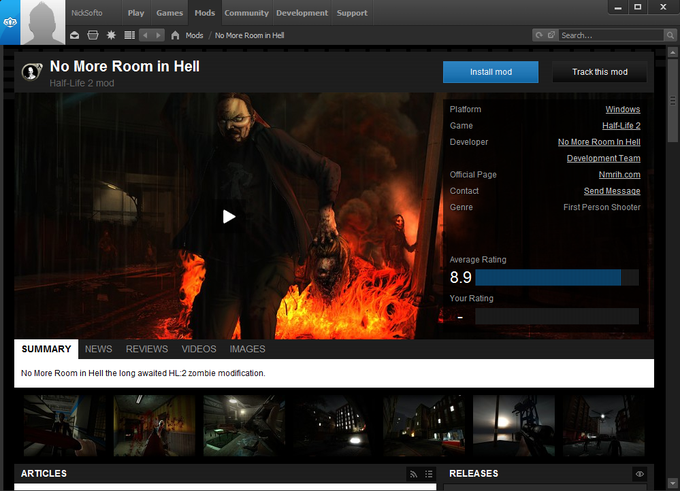
Task: Click the Install mod button
Action: (x=490, y=72)
